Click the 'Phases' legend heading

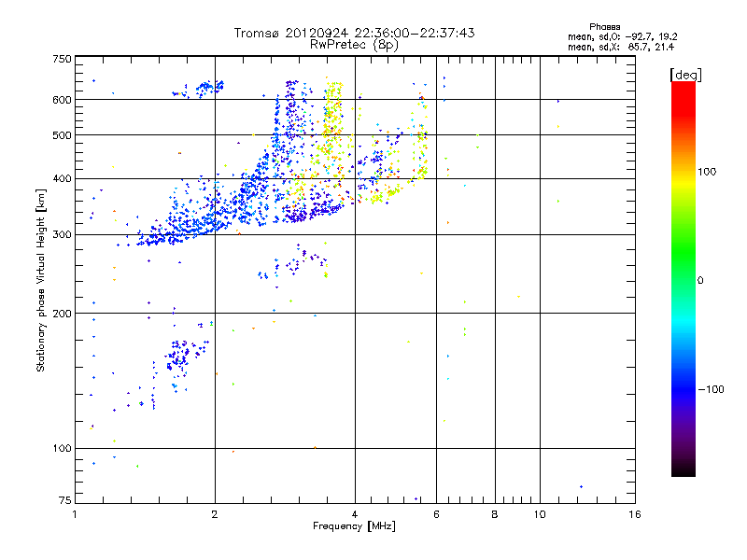tap(604, 27)
